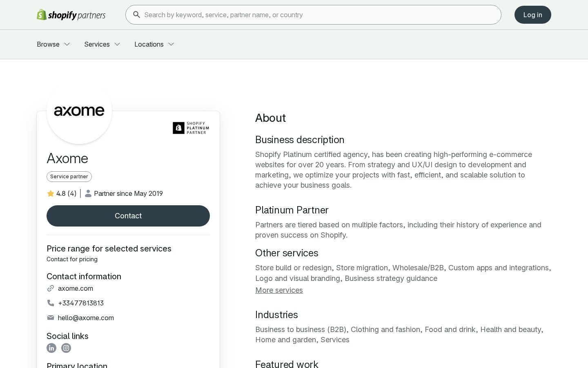Click the Log in button
The image size is (588, 368).
pos(533,15)
